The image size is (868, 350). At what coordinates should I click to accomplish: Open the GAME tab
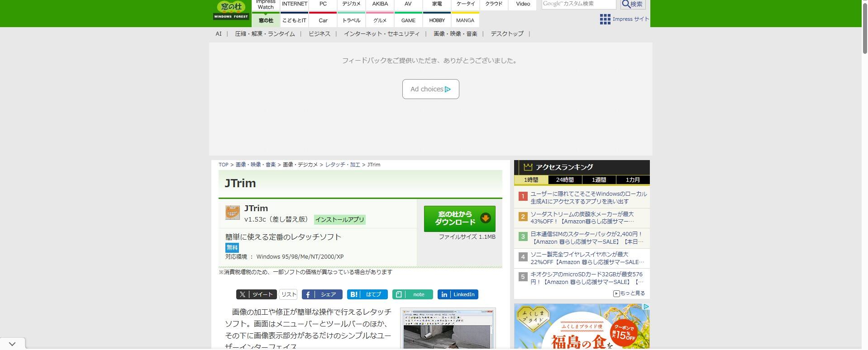(x=408, y=20)
